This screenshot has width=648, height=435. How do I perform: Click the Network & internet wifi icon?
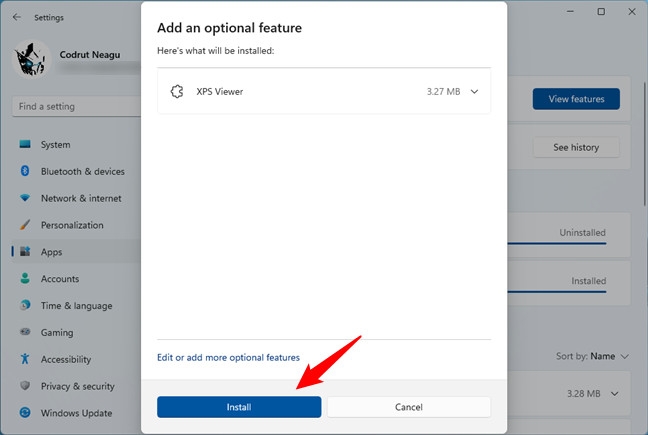(x=25, y=199)
